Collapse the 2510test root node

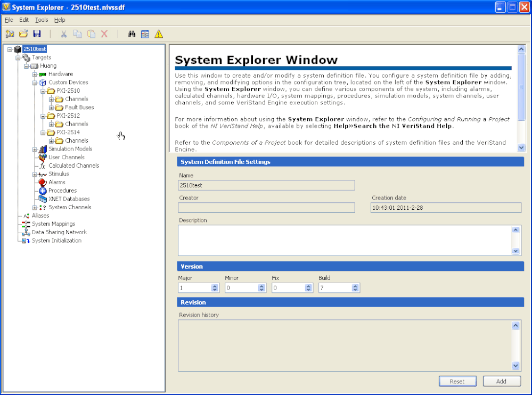pyautogui.click(x=10, y=50)
